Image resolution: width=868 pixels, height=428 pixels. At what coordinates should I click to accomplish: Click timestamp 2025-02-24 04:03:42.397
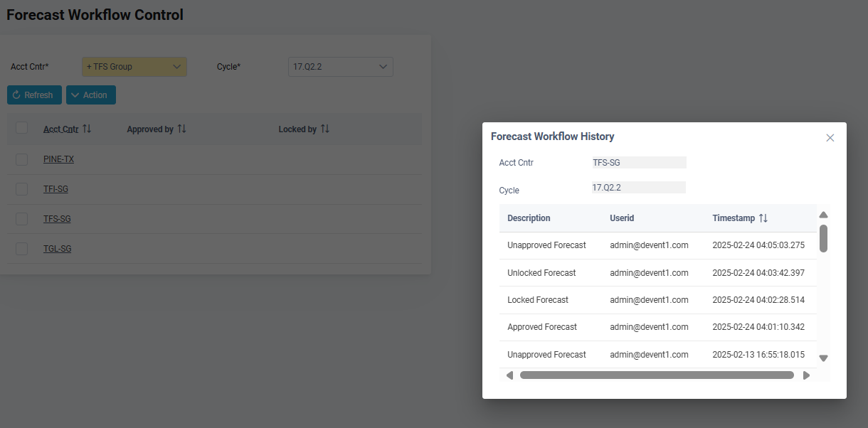click(758, 273)
